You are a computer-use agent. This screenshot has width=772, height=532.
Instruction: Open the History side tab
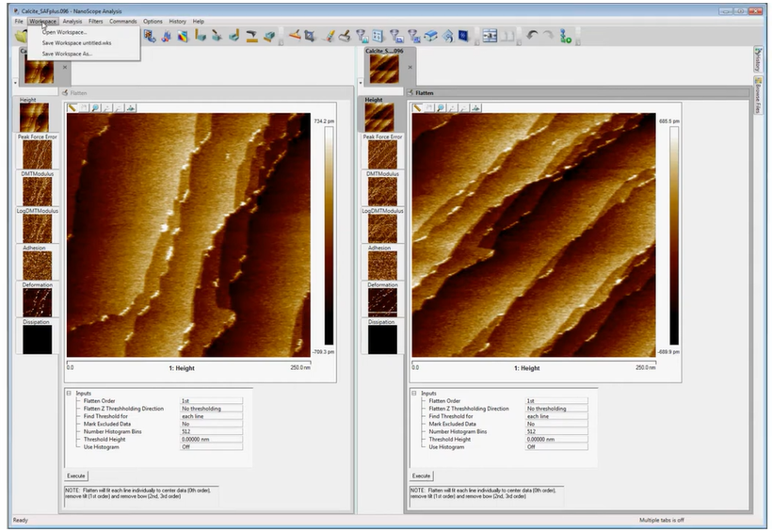point(758,60)
